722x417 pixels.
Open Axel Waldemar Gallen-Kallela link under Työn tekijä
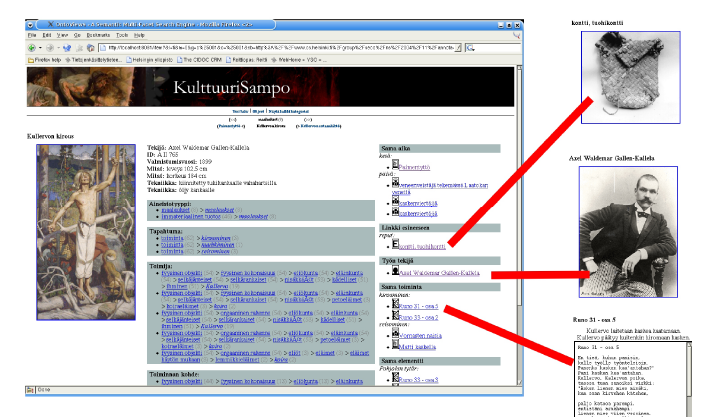pyautogui.click(x=439, y=273)
